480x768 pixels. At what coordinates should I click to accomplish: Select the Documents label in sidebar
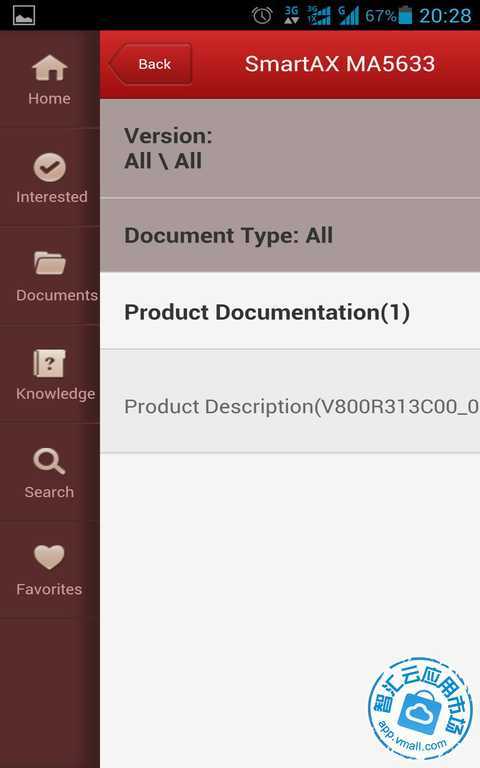(x=57, y=295)
